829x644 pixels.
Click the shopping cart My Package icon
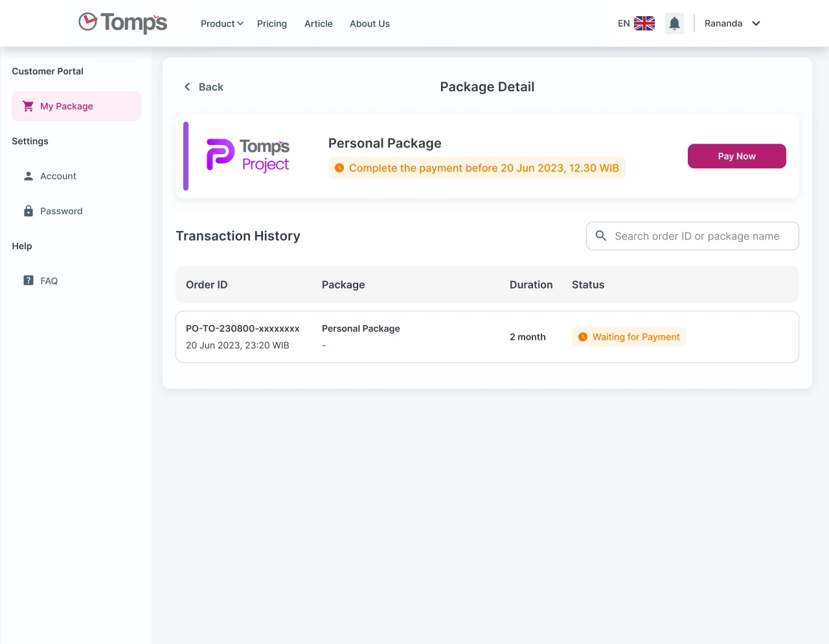click(x=28, y=106)
